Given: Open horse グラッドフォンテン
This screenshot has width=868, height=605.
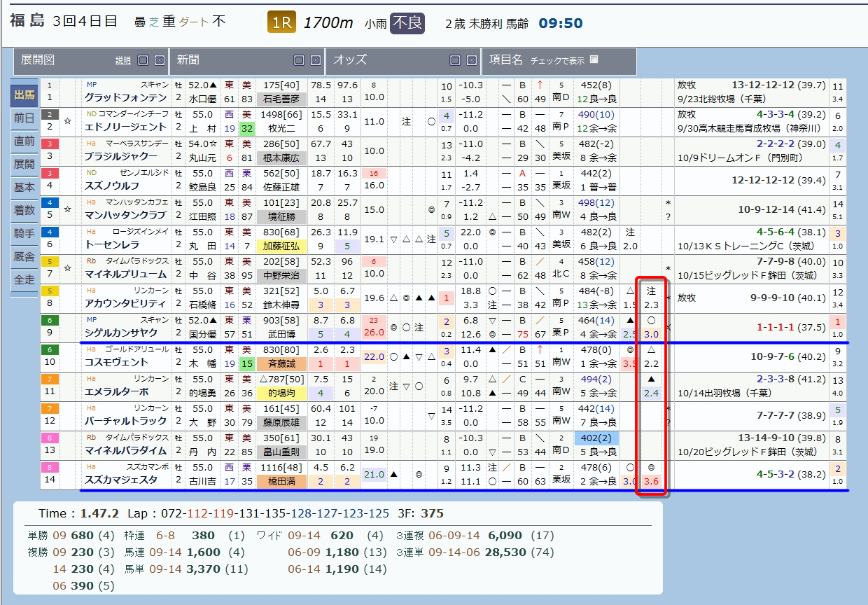Looking at the screenshot, I should 125,98.
